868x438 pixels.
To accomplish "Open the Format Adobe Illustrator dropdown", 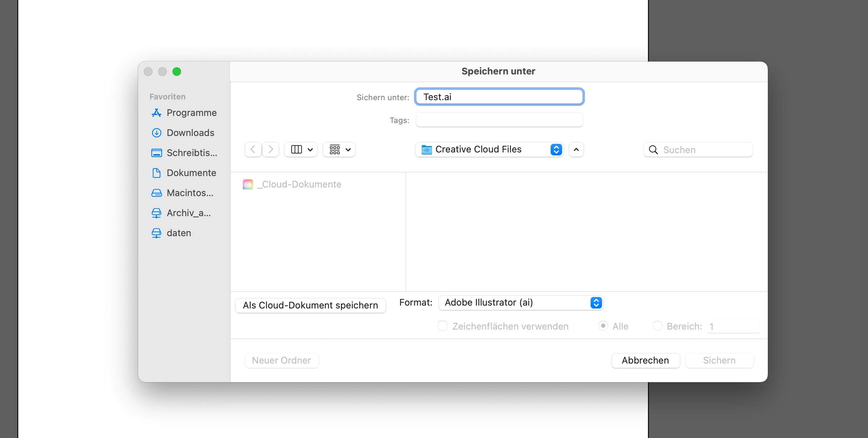I will tap(521, 303).
